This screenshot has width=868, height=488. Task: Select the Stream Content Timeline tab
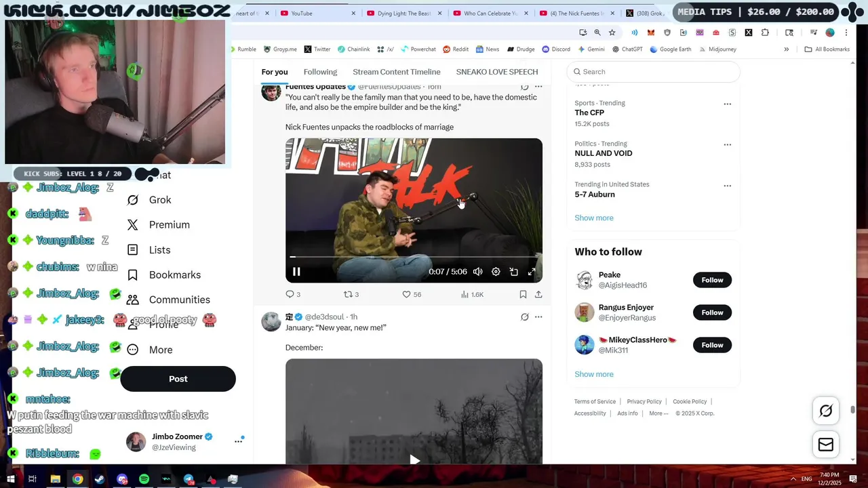point(397,72)
